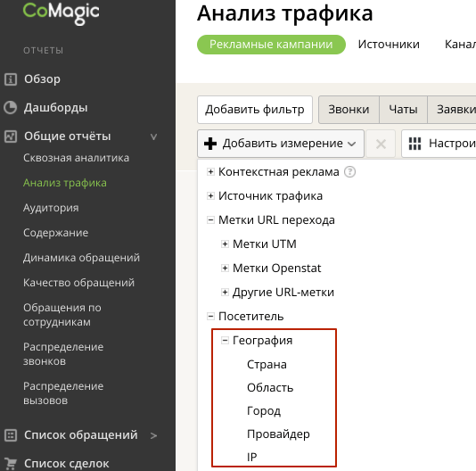Click the Список обращений list icon
476x471 pixels.
11,435
